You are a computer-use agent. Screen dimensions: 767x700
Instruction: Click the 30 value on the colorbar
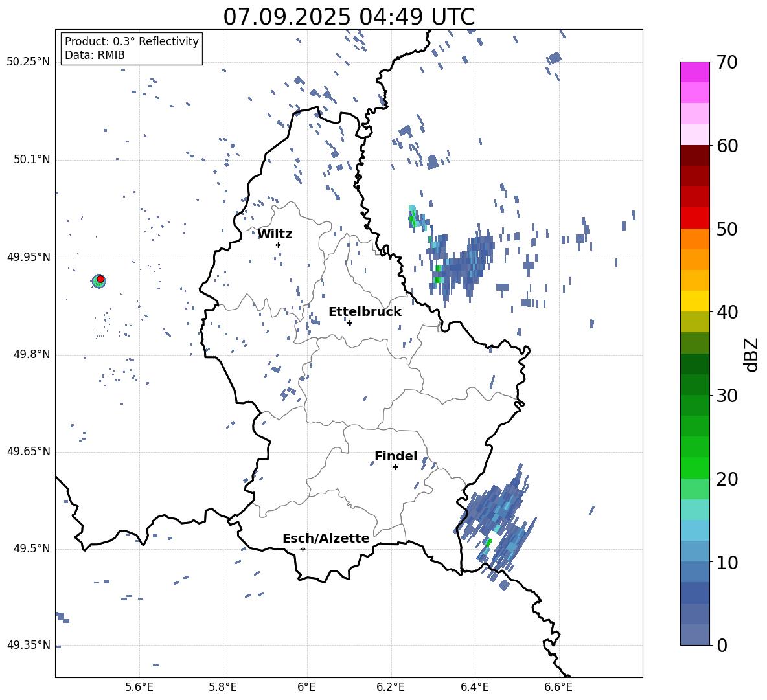[x=727, y=396]
